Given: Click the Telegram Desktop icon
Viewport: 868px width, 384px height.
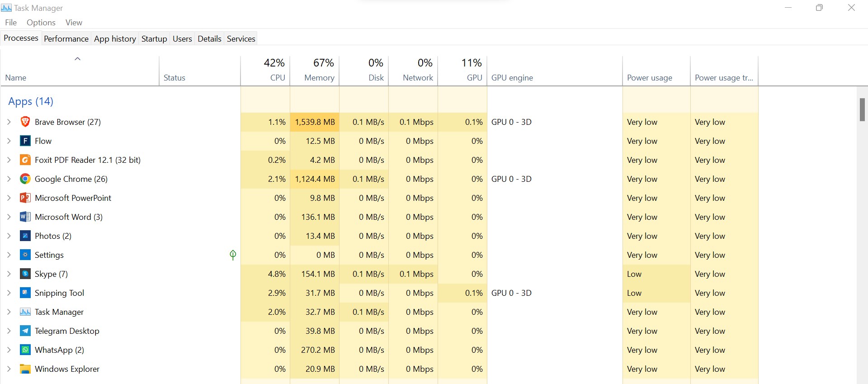Looking at the screenshot, I should [25, 331].
